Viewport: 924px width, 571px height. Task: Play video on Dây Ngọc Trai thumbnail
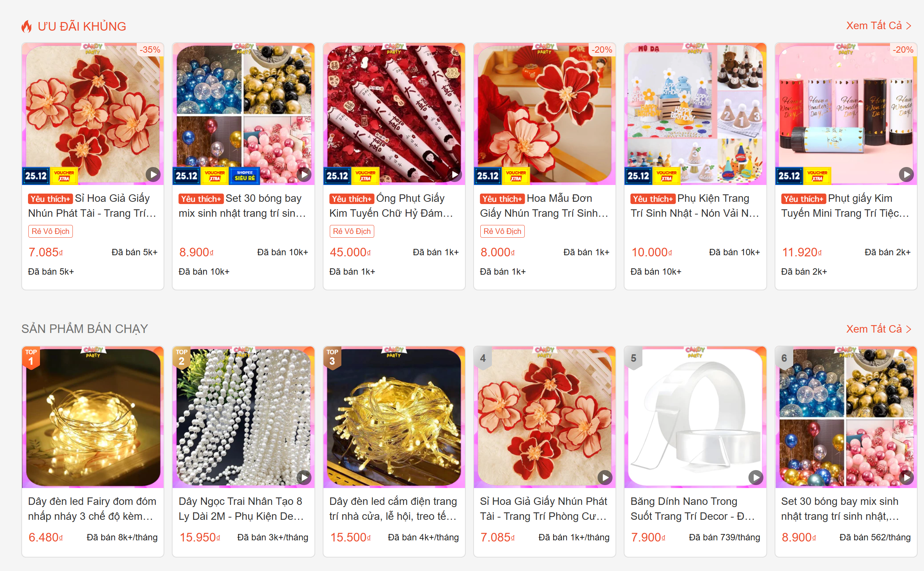tap(304, 478)
